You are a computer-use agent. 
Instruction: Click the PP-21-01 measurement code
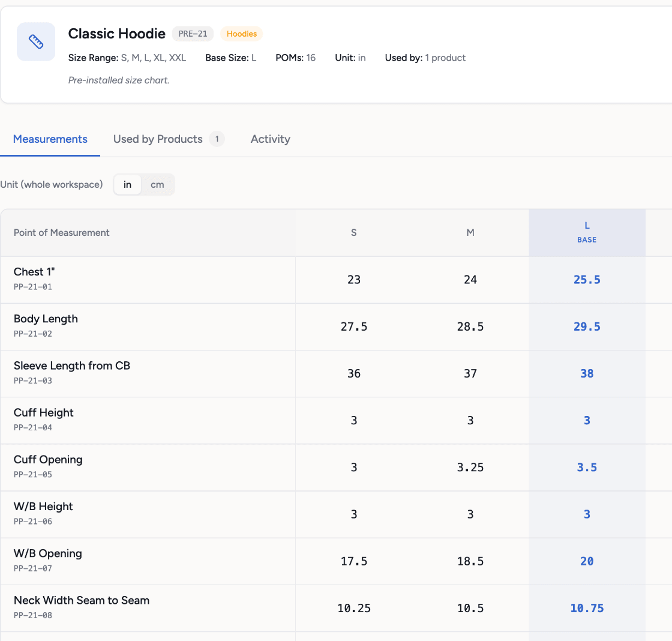pyautogui.click(x=33, y=287)
